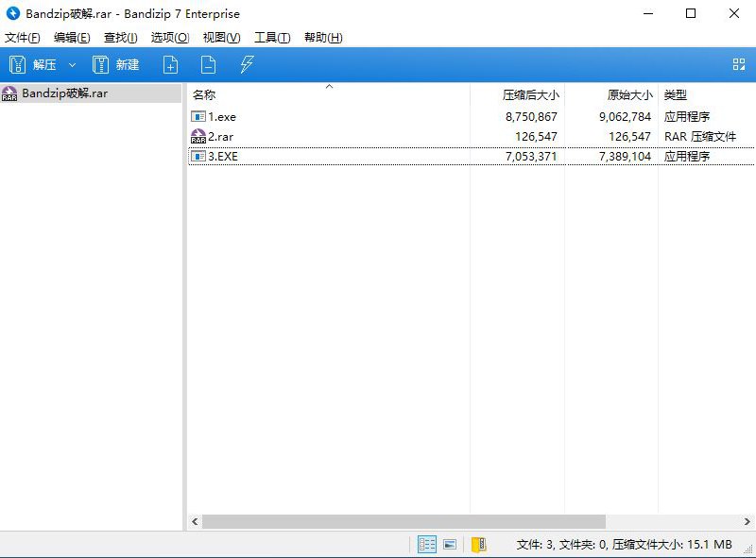Viewport: 756px width, 558px height.
Task: Open the 视图(V) menu
Action: [221, 38]
